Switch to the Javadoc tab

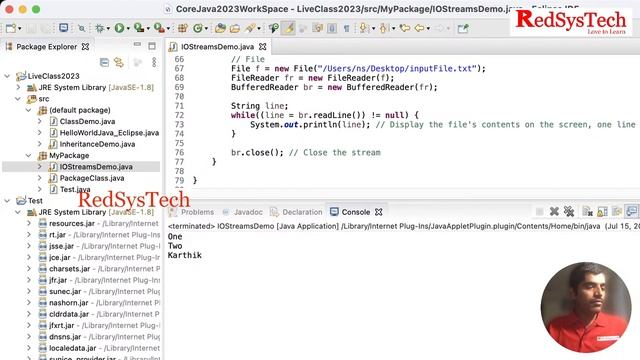[248, 212]
